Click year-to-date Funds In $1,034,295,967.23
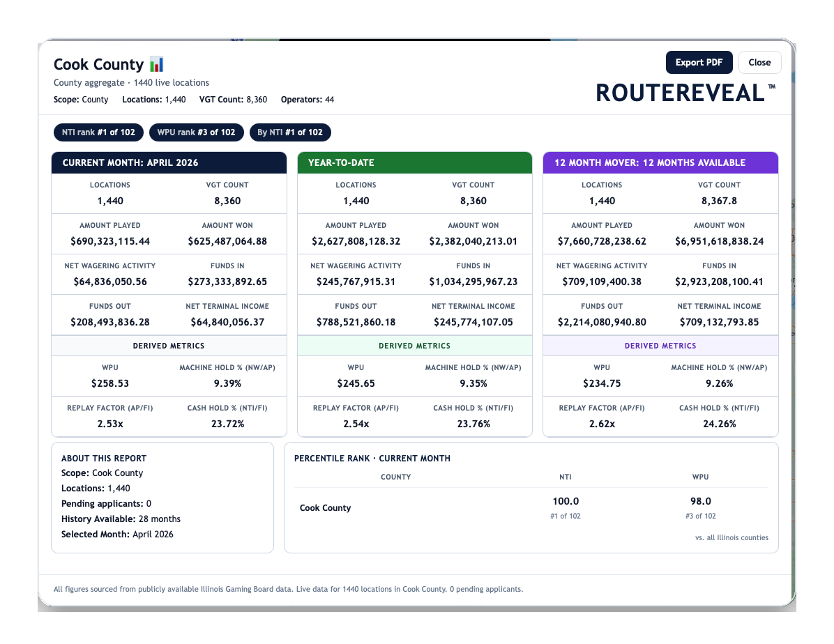834x644 pixels. point(473,282)
